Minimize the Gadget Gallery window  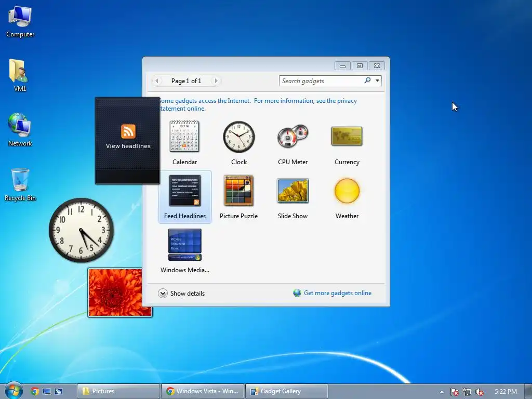(343, 66)
